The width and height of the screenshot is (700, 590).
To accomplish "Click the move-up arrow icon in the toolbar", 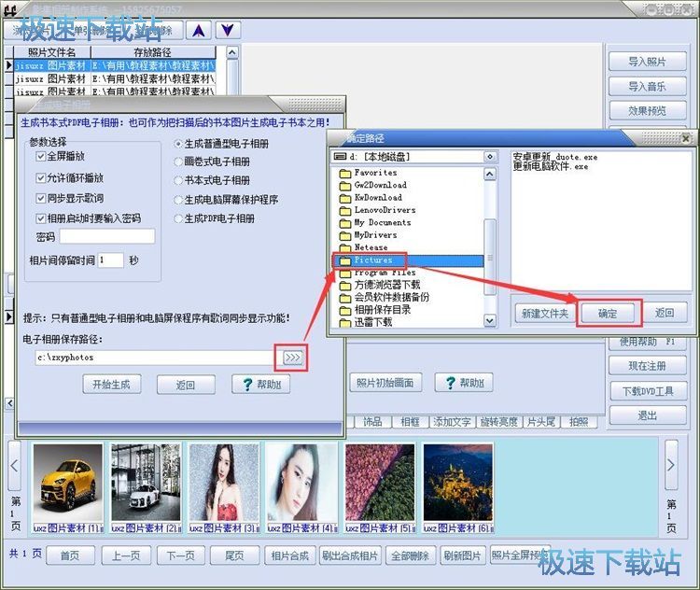I will click(198, 30).
